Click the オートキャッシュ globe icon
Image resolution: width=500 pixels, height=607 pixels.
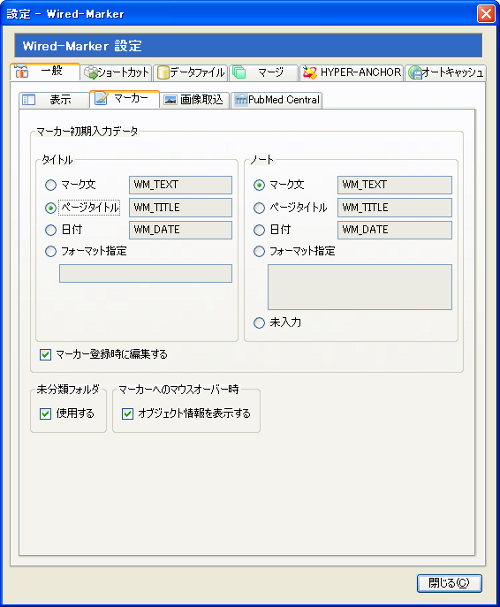pyautogui.click(x=415, y=73)
